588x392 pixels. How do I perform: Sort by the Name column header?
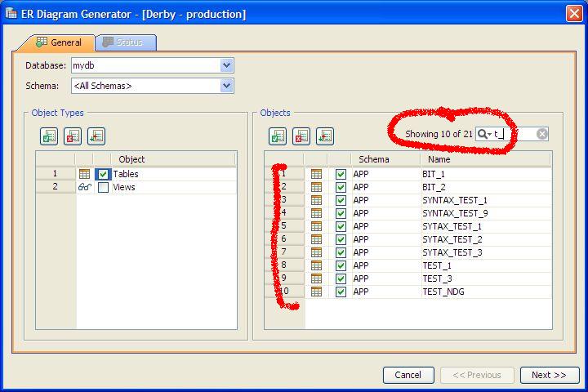pyautogui.click(x=485, y=159)
